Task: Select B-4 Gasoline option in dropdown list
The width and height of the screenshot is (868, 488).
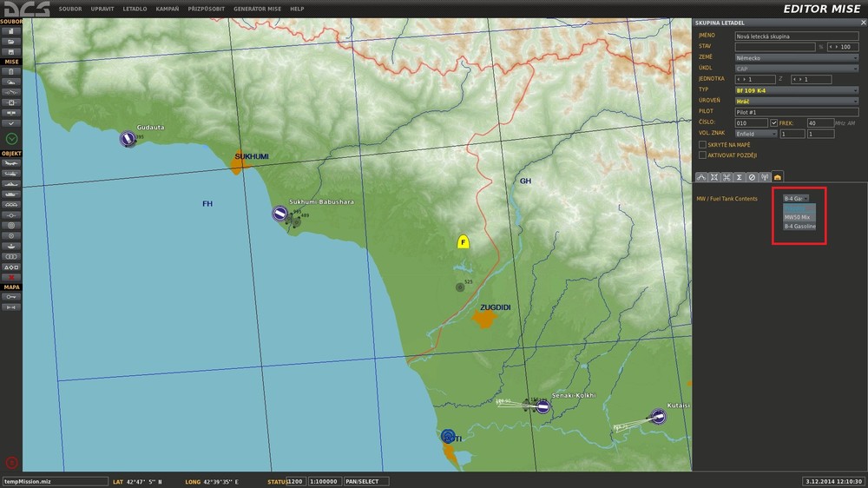Action: [x=799, y=226]
